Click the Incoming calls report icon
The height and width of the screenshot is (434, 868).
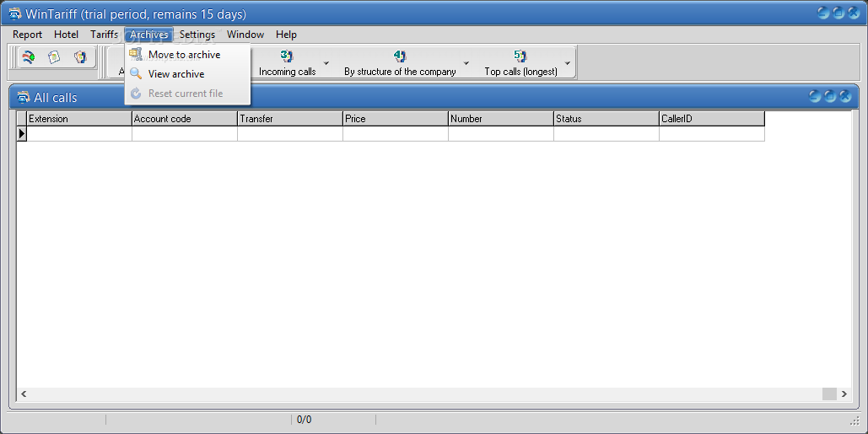287,56
